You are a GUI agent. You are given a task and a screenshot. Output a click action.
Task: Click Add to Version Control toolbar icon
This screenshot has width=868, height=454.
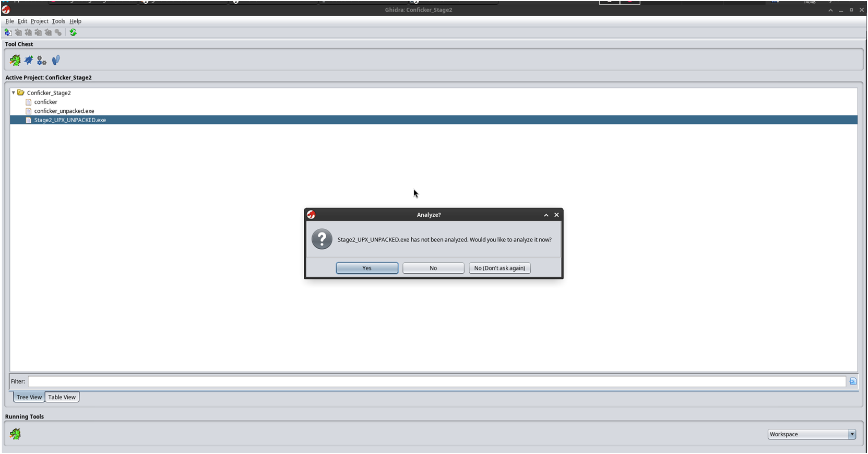(8, 32)
